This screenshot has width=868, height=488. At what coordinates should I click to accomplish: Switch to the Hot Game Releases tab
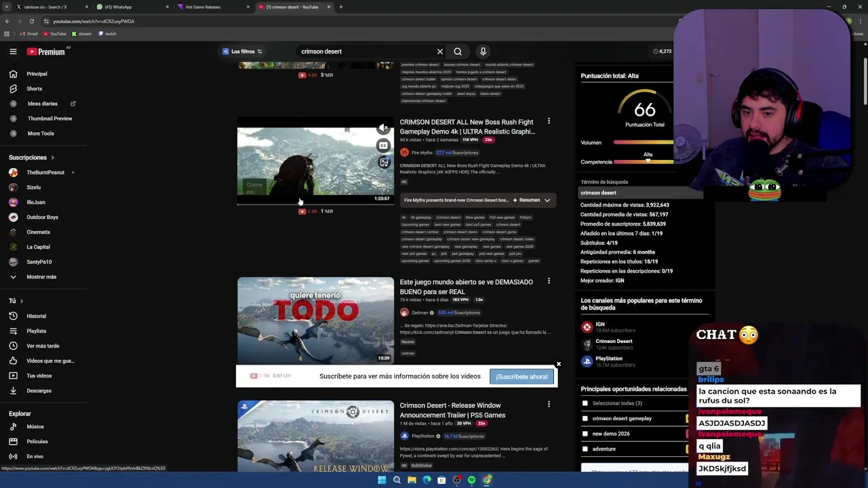coord(213,7)
